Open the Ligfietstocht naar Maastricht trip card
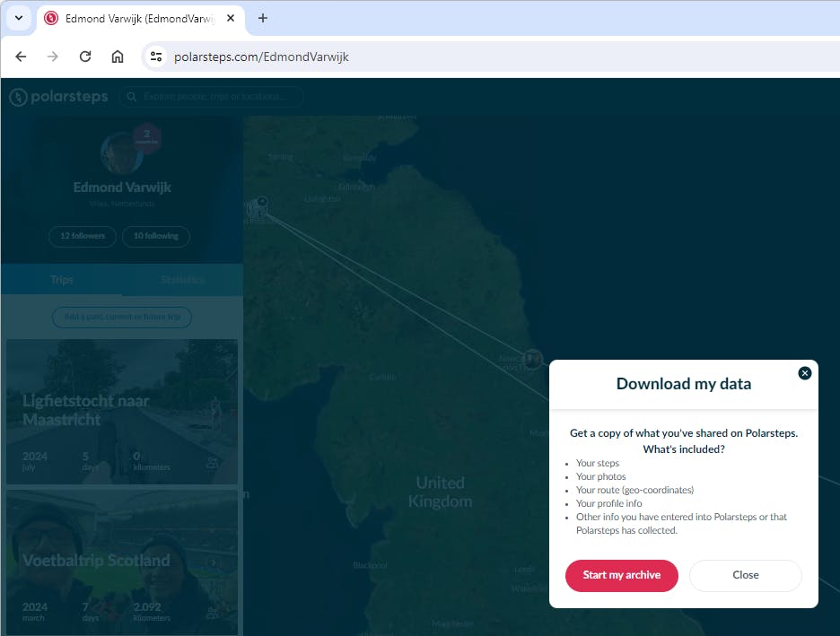Viewport: 840px width, 636px height. coord(122,412)
